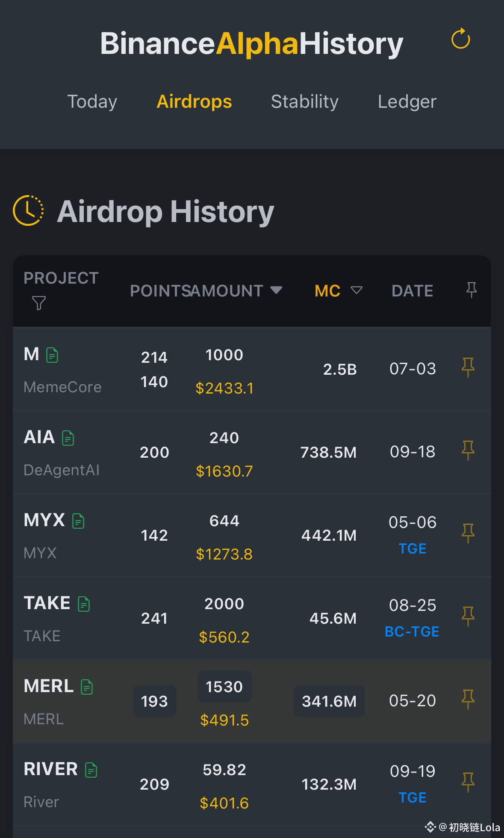Viewport: 504px width, 838px height.
Task: Toggle the pin on the MemeCore row
Action: point(468,367)
